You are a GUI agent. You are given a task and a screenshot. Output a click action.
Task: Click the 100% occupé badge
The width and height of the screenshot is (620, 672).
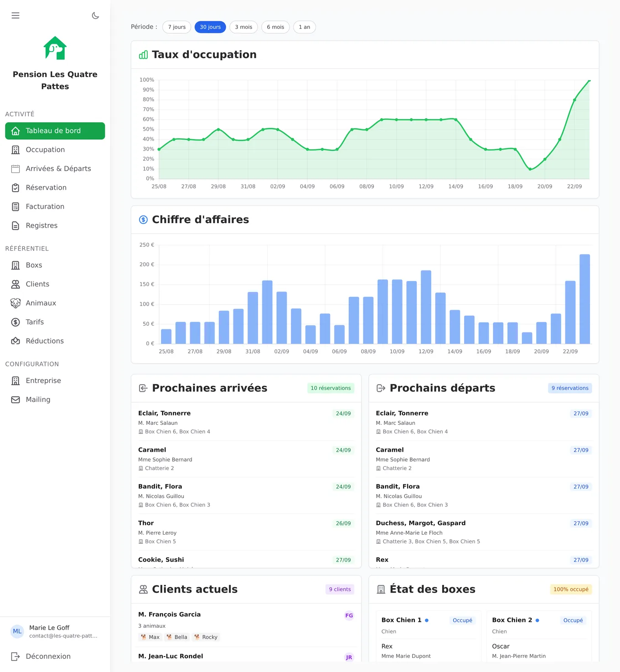click(571, 589)
